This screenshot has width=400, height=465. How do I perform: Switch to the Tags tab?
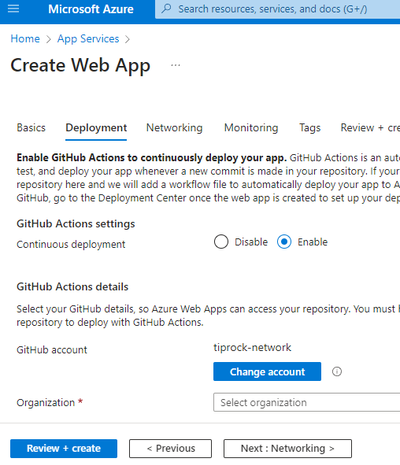click(x=310, y=128)
